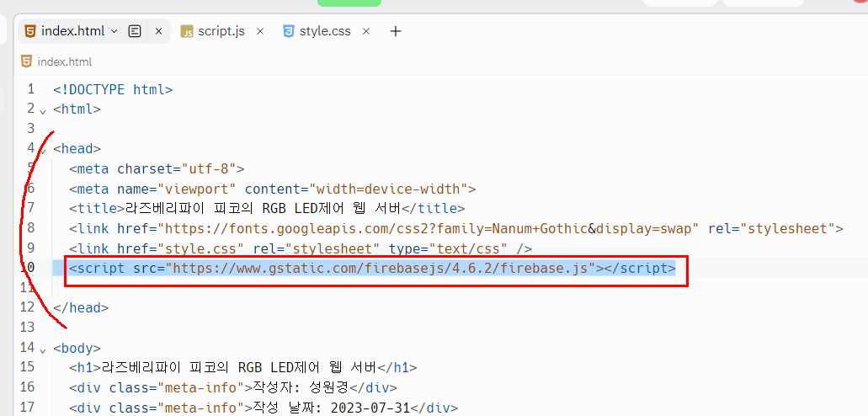The height and width of the screenshot is (416, 868).
Task: Click the 작성자: 성원경 div line
Action: tap(233, 387)
